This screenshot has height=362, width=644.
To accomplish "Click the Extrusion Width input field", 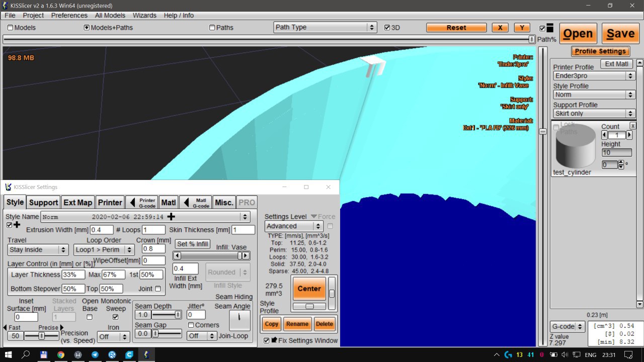I will 102,230.
